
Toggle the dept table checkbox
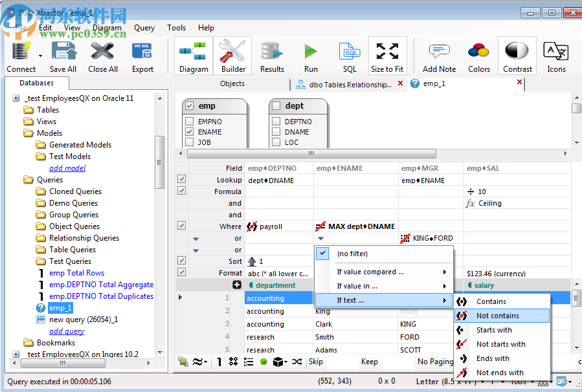(276, 106)
